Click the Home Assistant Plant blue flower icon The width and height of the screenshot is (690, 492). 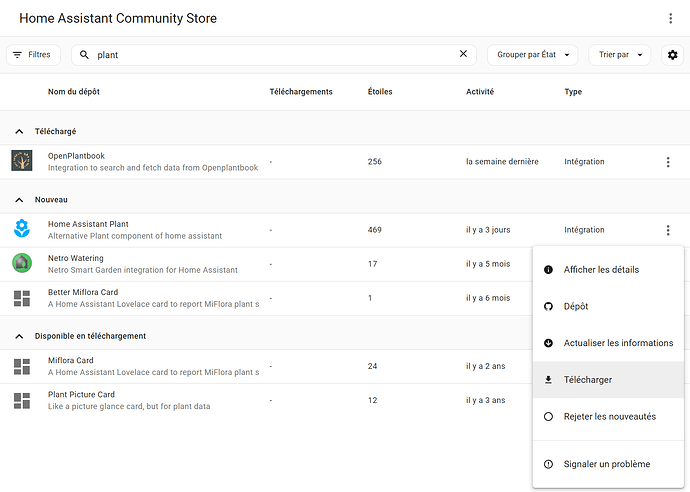point(22,229)
